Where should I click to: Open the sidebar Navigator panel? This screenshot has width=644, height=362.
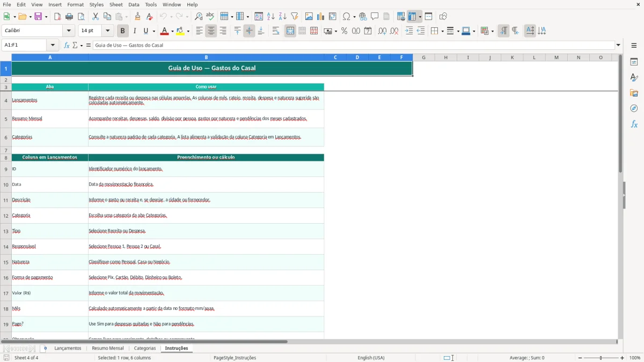click(x=634, y=108)
